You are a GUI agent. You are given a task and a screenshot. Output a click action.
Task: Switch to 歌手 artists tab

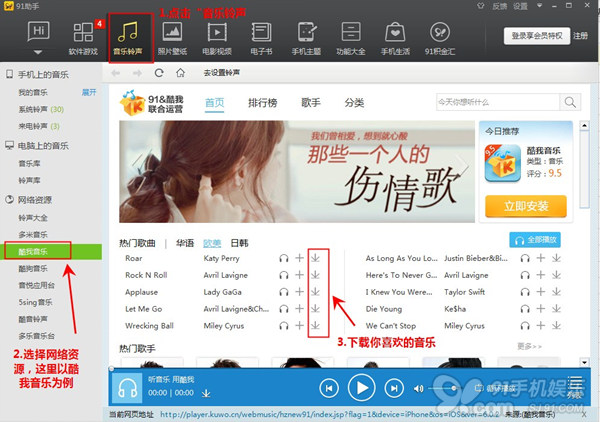[311, 103]
